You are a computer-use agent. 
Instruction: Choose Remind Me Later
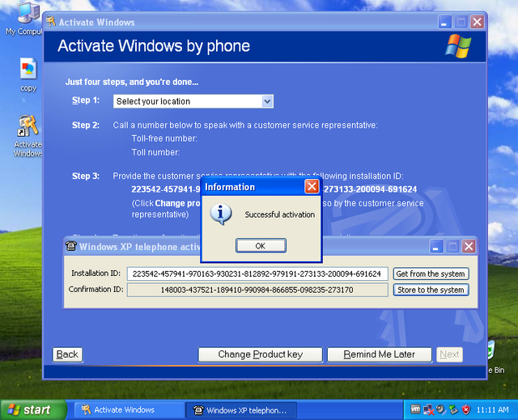(x=380, y=354)
